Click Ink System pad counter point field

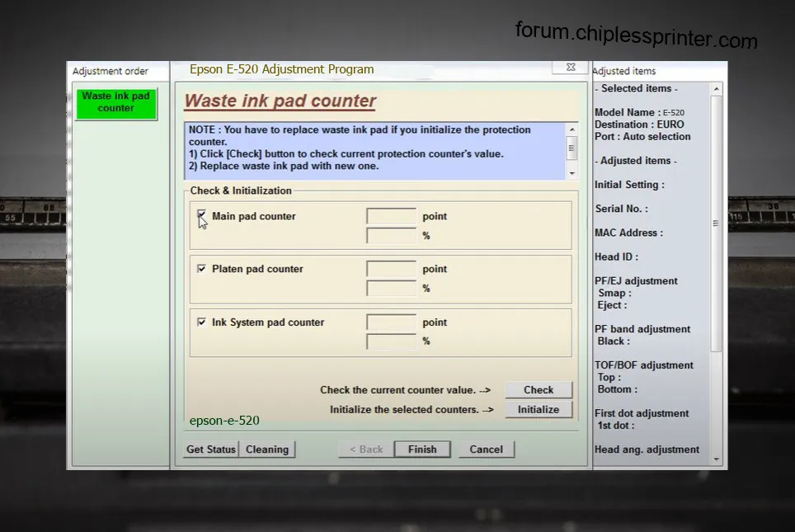pyautogui.click(x=391, y=322)
